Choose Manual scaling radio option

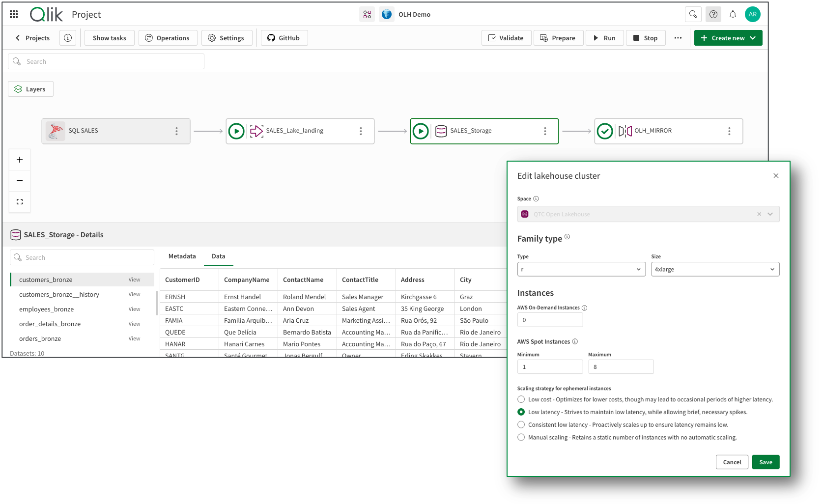(x=521, y=438)
